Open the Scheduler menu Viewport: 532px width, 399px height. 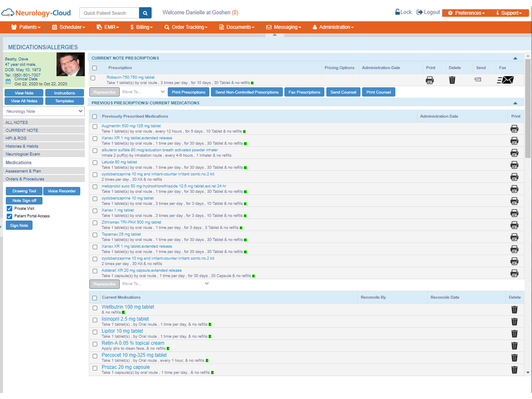(x=68, y=27)
